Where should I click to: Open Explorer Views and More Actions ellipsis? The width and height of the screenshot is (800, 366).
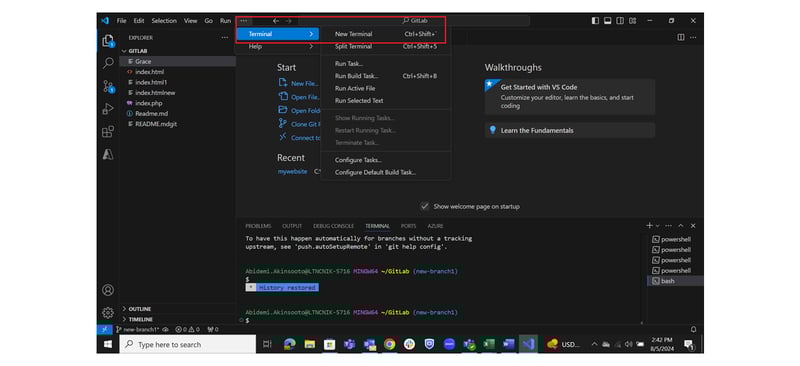(224, 38)
